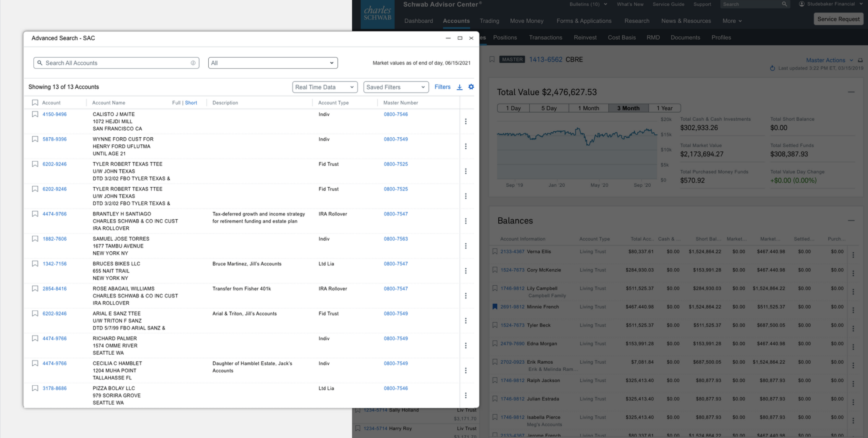Click the refresh icon beside Last updated
The image size is (868, 438).
tap(772, 68)
